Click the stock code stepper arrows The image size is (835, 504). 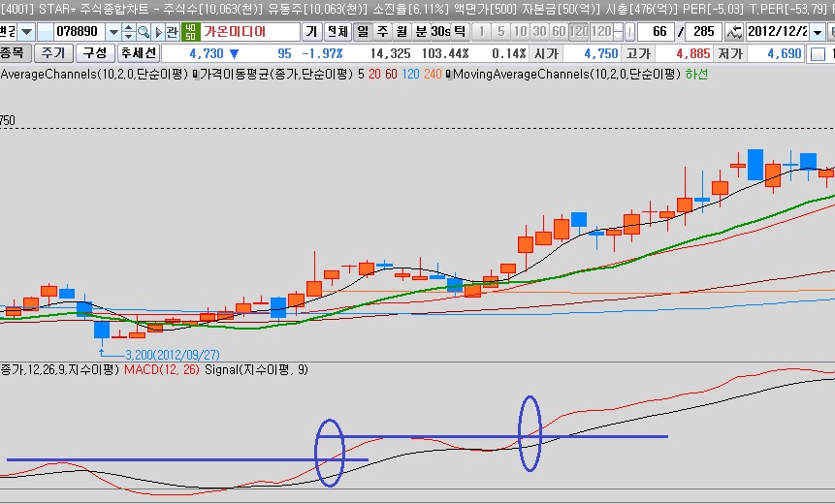[x=128, y=31]
